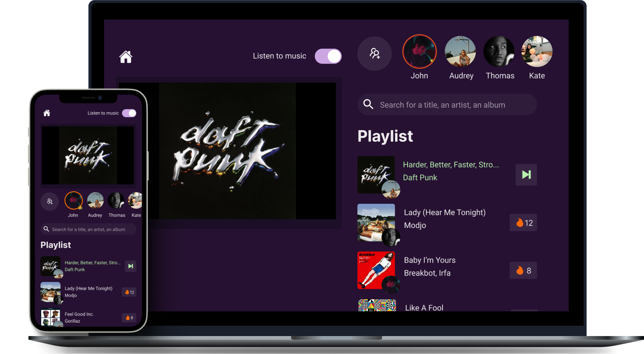Tap the Home icon on the phone screen
Image resolution: width=644 pixels, height=354 pixels.
coord(47,113)
